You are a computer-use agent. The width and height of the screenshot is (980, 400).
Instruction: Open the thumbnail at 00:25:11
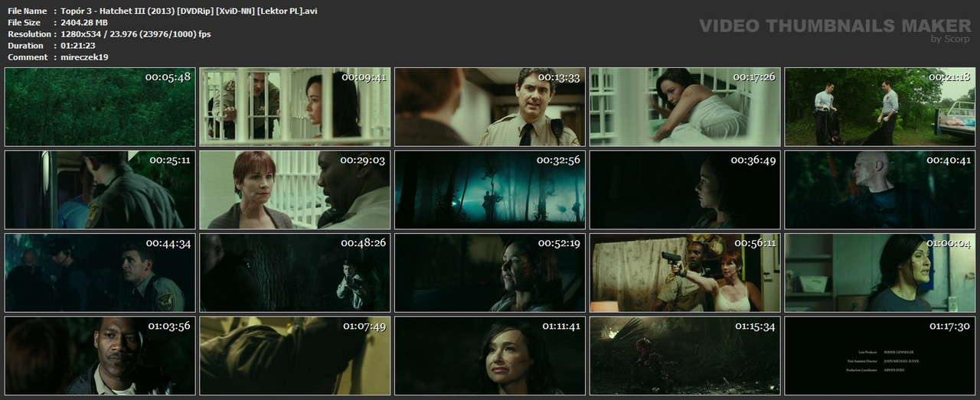click(100, 190)
